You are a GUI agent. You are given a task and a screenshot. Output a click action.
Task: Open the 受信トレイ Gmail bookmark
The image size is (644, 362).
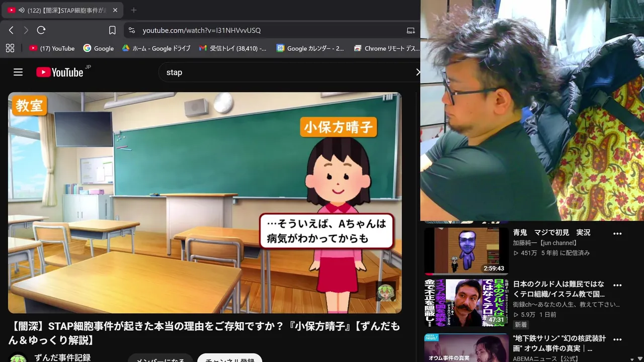233,48
